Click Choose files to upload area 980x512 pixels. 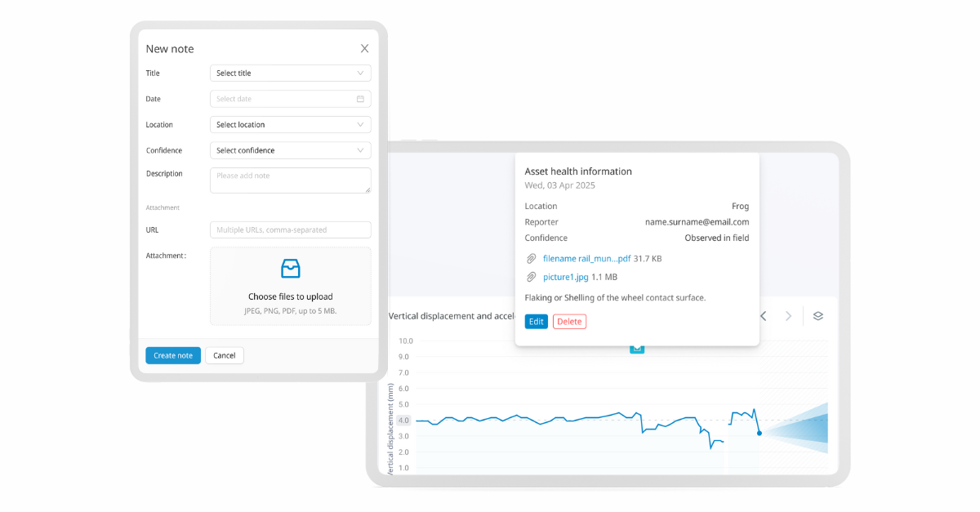coord(291,296)
